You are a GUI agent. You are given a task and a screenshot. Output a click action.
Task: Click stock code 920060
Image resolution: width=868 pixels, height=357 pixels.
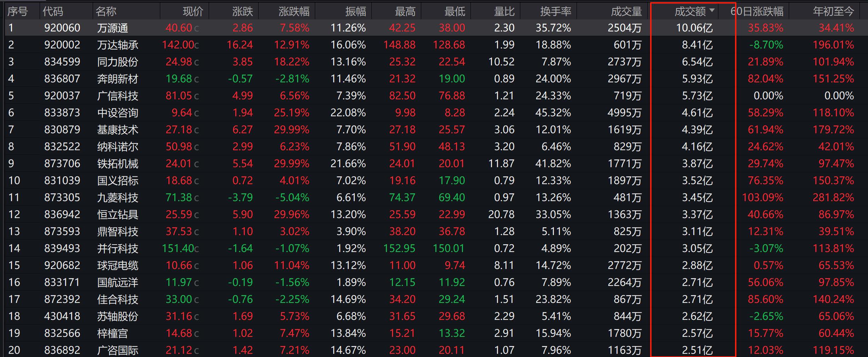62,28
